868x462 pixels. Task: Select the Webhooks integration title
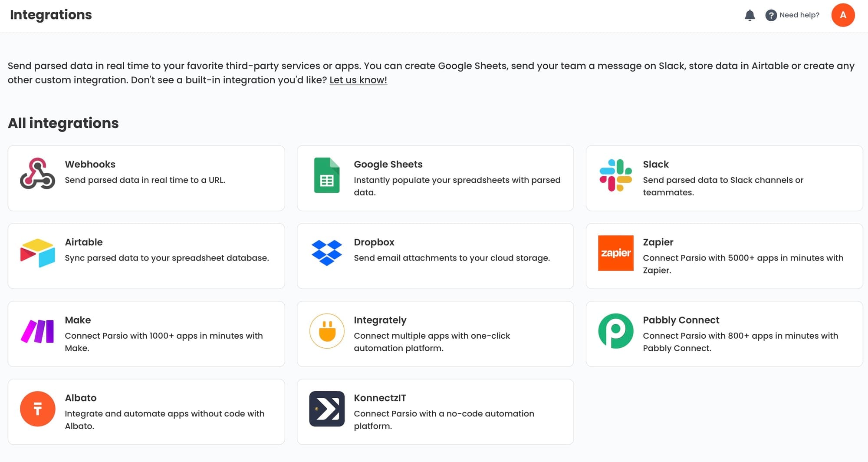(x=90, y=164)
